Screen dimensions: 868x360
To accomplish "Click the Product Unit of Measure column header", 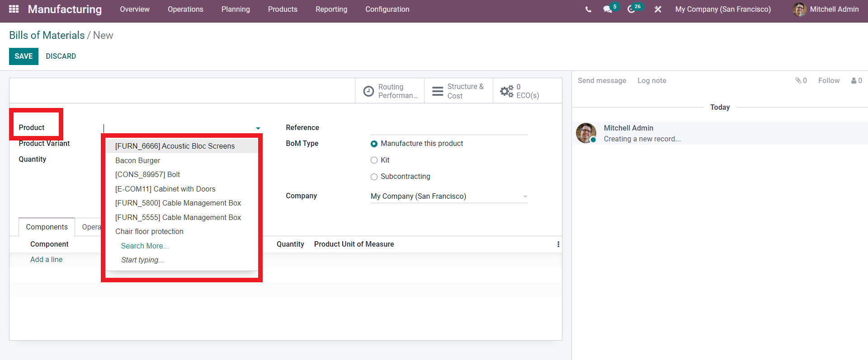I will tap(354, 244).
